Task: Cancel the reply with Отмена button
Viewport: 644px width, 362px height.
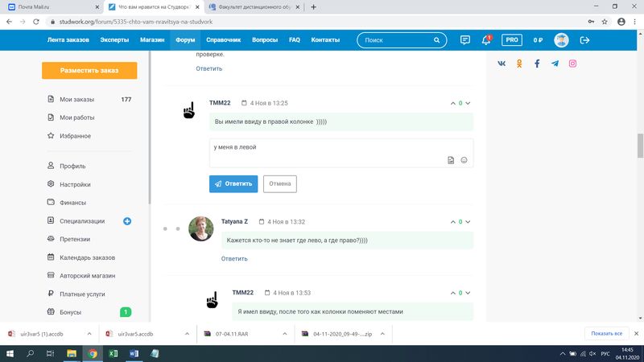Action: coord(279,183)
